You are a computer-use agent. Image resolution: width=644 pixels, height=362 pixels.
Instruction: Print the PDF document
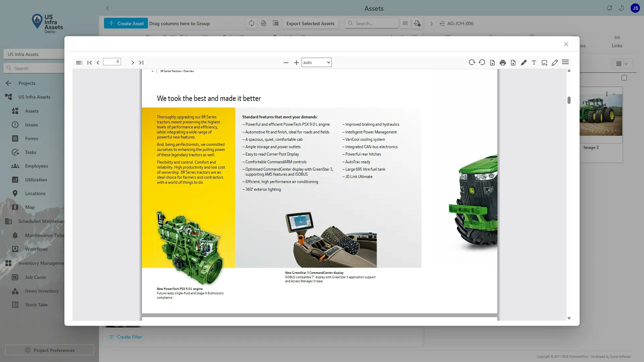(503, 63)
